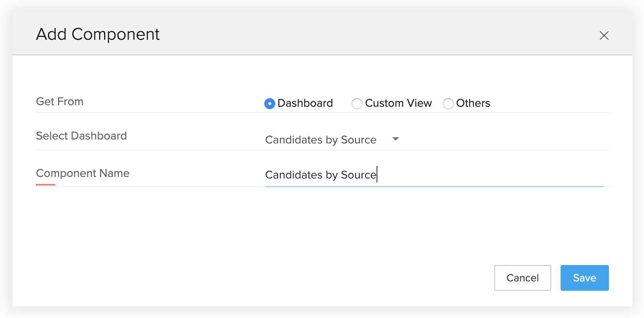Pick the Others radio button
Image resolution: width=644 pixels, height=318 pixels.
pyautogui.click(x=448, y=104)
